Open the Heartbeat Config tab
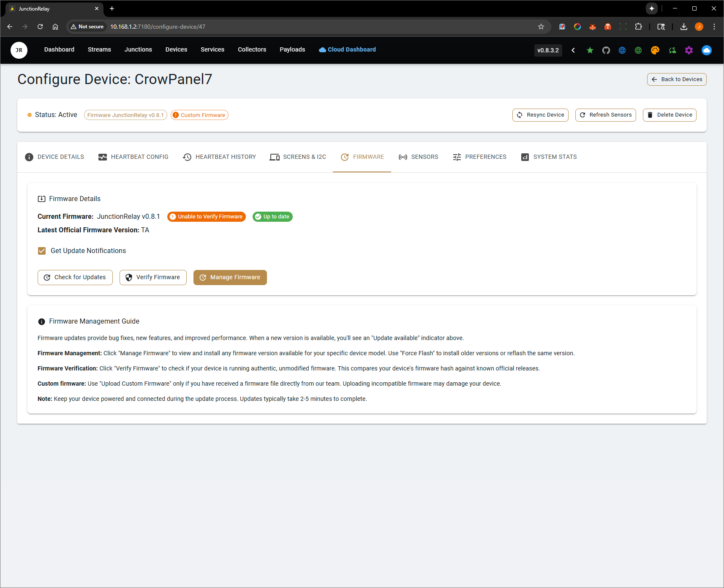 (x=133, y=157)
